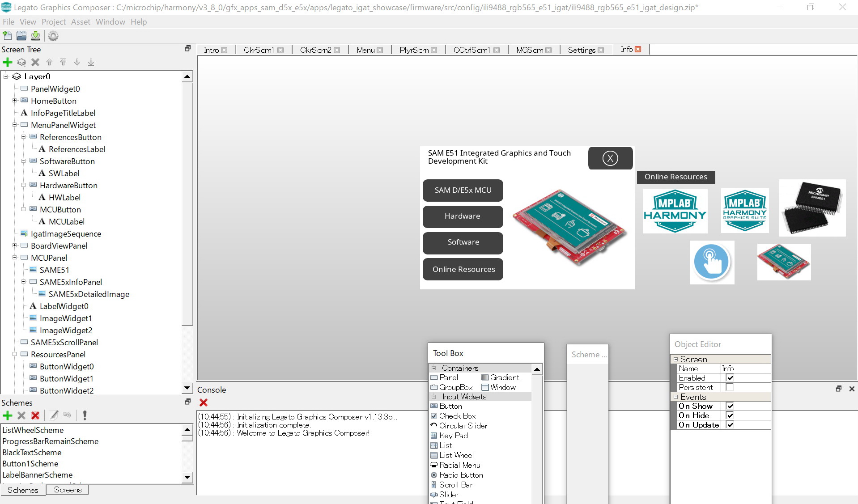The image size is (858, 504).
Task: Open the Asset menu
Action: [x=81, y=21]
